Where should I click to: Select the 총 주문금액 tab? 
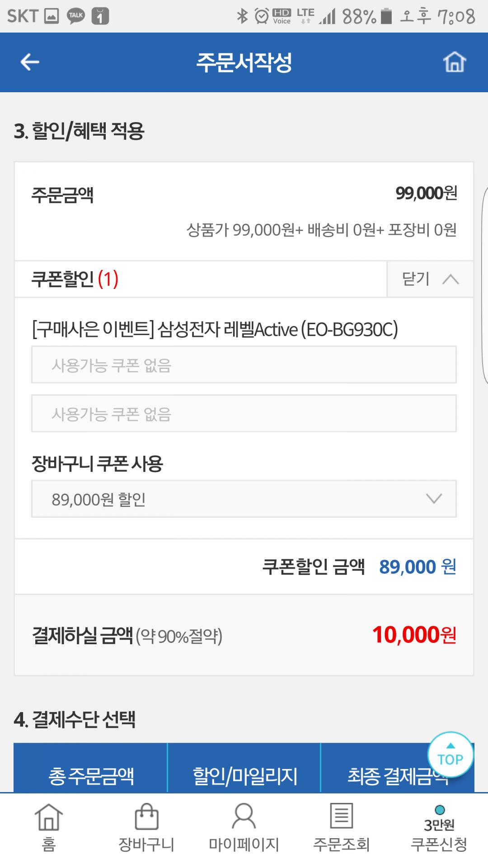[x=91, y=776]
